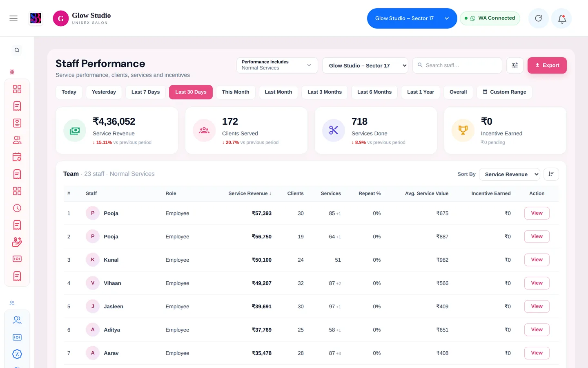Open the blue discount badge icon in sidebar

[17, 354]
